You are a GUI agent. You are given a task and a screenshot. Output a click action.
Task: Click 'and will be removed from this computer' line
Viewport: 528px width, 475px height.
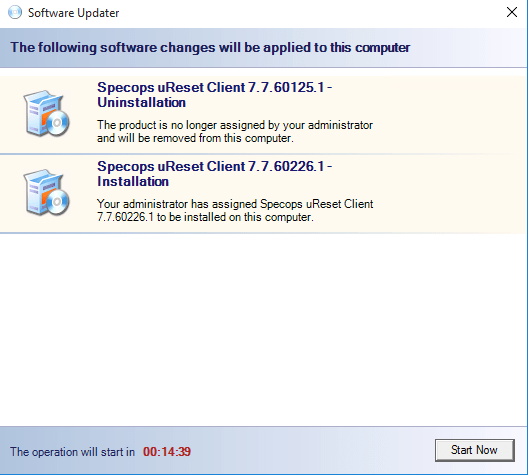[x=195, y=138]
